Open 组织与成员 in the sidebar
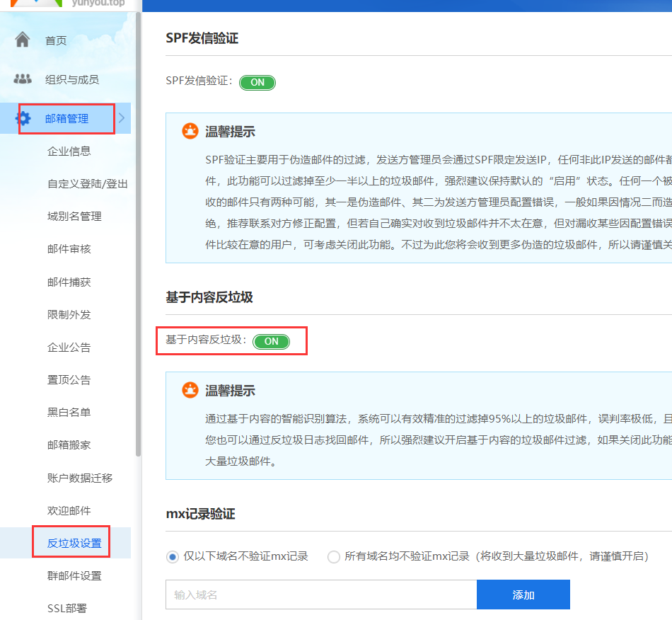 pyautogui.click(x=71, y=80)
